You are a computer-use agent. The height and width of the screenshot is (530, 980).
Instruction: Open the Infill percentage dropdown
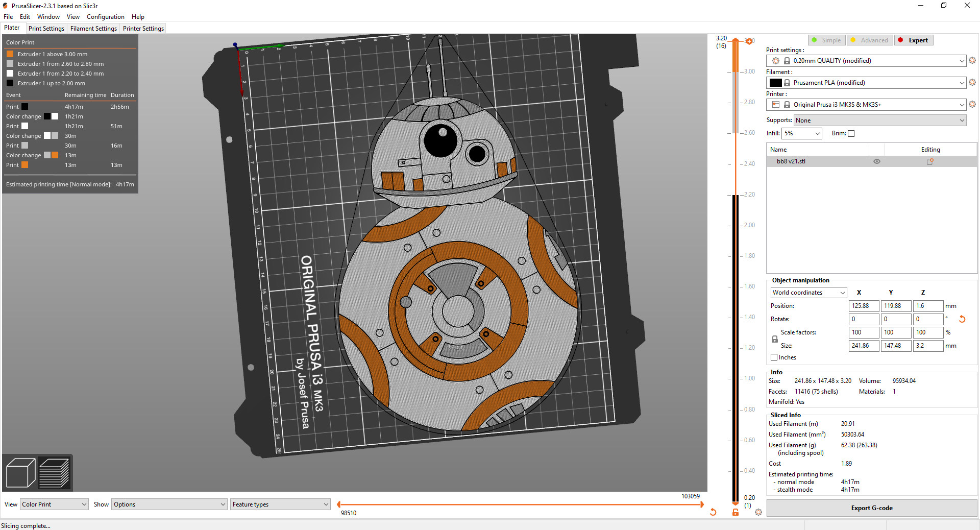(801, 133)
